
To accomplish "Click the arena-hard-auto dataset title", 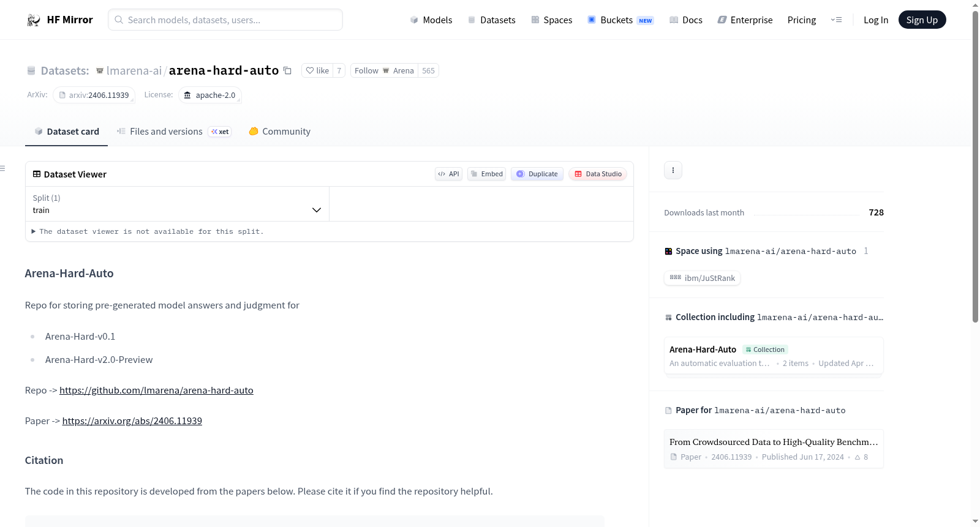I will point(224,71).
